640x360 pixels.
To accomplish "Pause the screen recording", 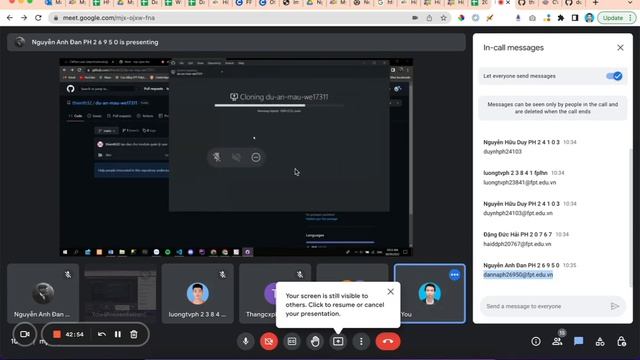I will pyautogui.click(x=118, y=334).
